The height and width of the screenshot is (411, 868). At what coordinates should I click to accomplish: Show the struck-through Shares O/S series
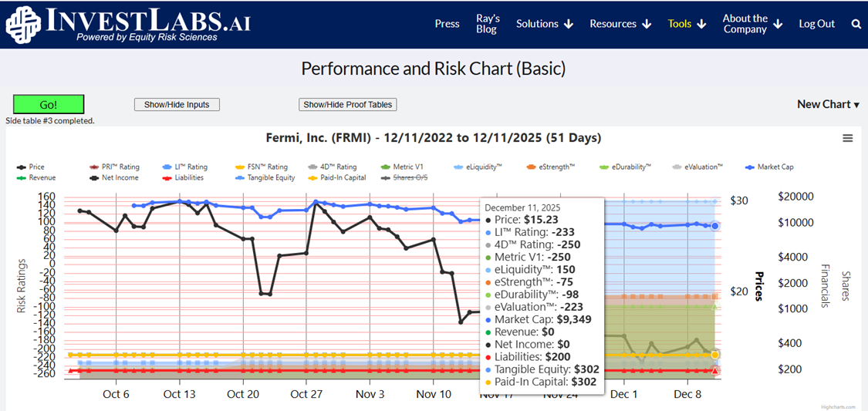[410, 177]
